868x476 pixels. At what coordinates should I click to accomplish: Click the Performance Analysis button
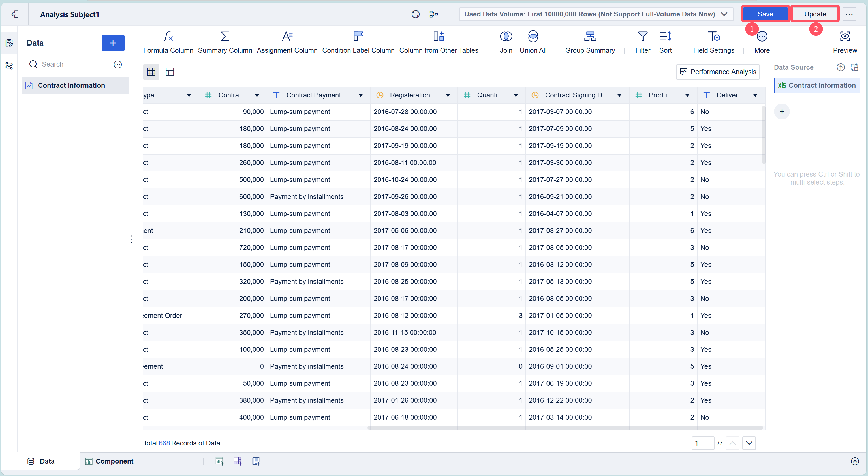718,72
